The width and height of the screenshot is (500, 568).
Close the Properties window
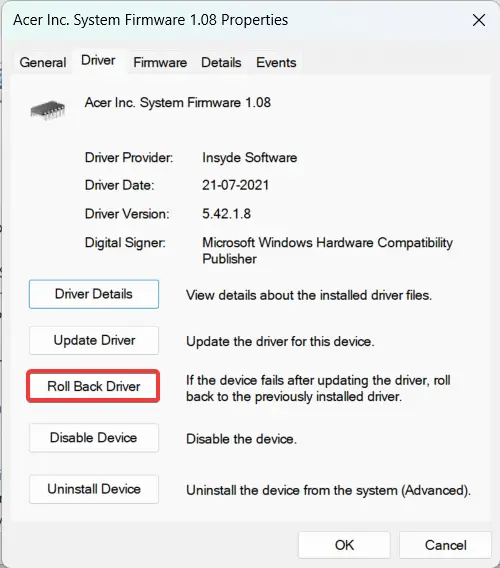point(479,20)
